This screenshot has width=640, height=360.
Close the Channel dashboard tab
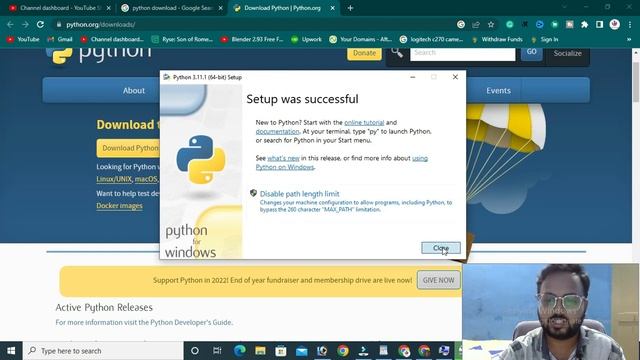[109, 8]
